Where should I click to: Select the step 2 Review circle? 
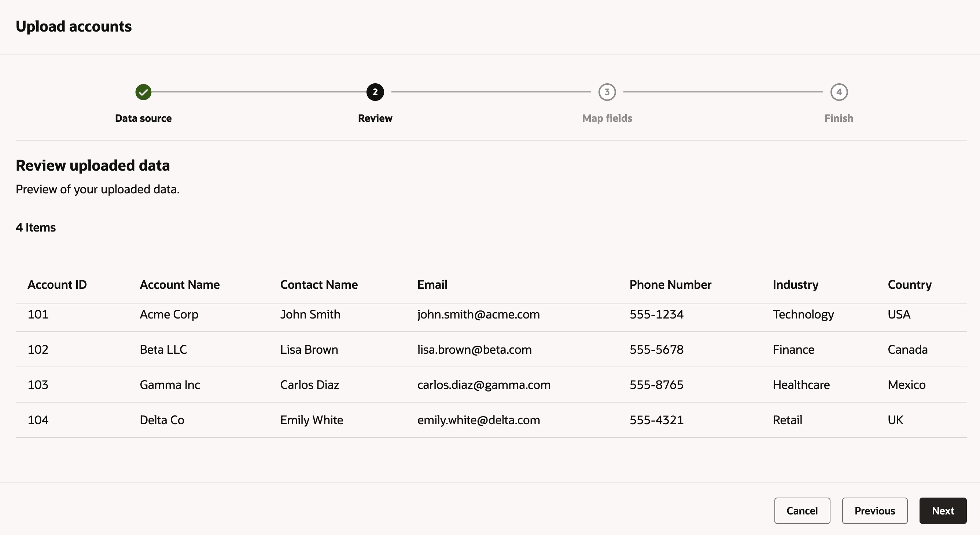[375, 92]
